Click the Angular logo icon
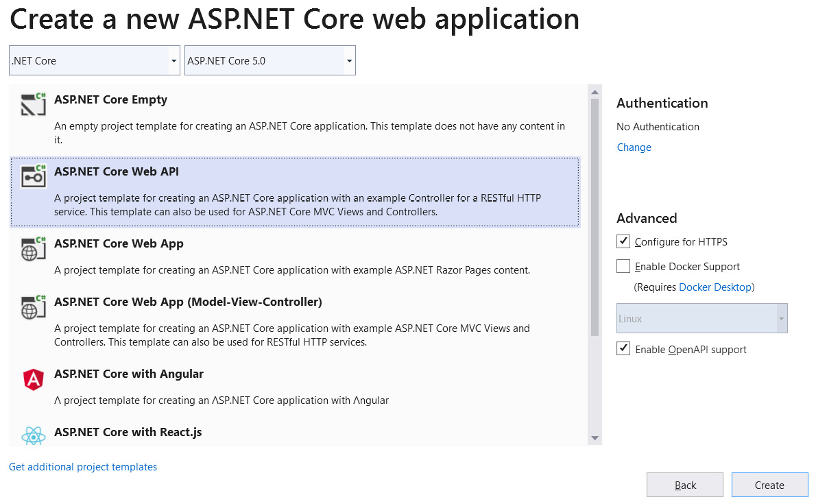Image resolution: width=816 pixels, height=504 pixels. 32,379
